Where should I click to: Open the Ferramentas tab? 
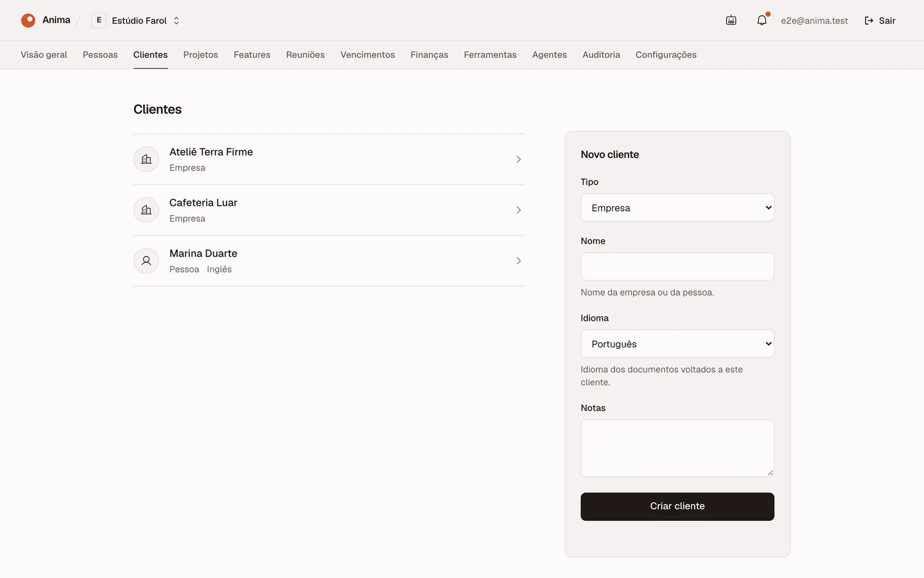tap(490, 55)
